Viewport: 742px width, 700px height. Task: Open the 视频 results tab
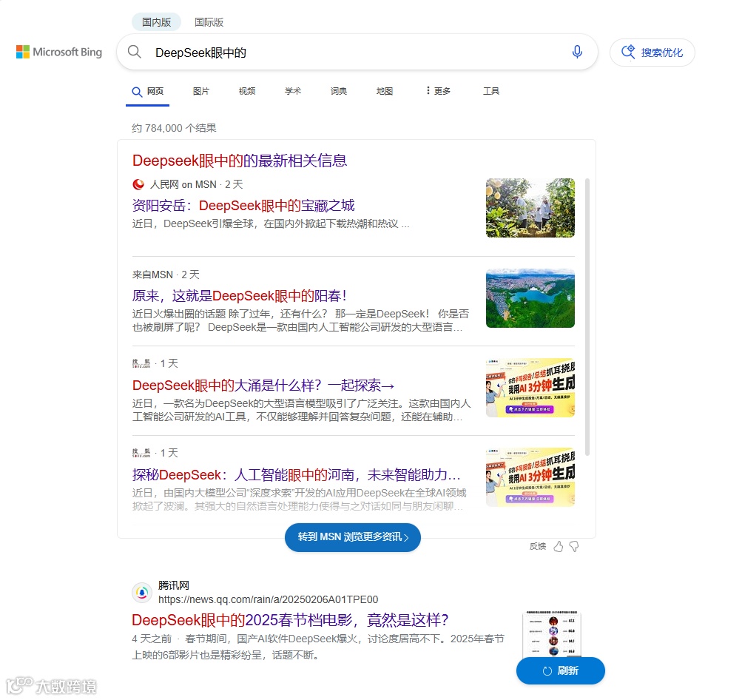coord(247,91)
